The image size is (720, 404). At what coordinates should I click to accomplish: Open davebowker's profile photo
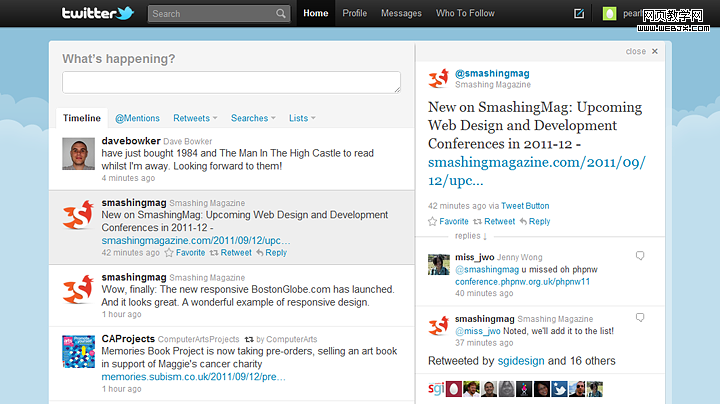tap(78, 154)
